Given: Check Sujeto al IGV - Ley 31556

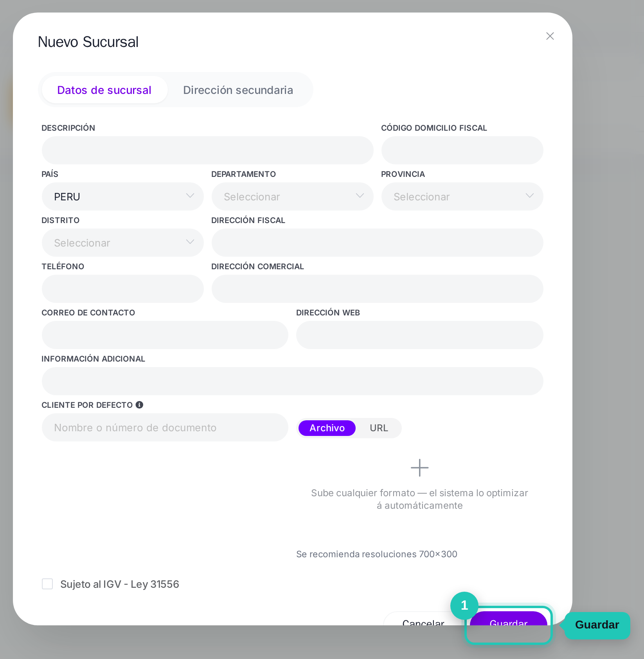Looking at the screenshot, I should click(47, 584).
